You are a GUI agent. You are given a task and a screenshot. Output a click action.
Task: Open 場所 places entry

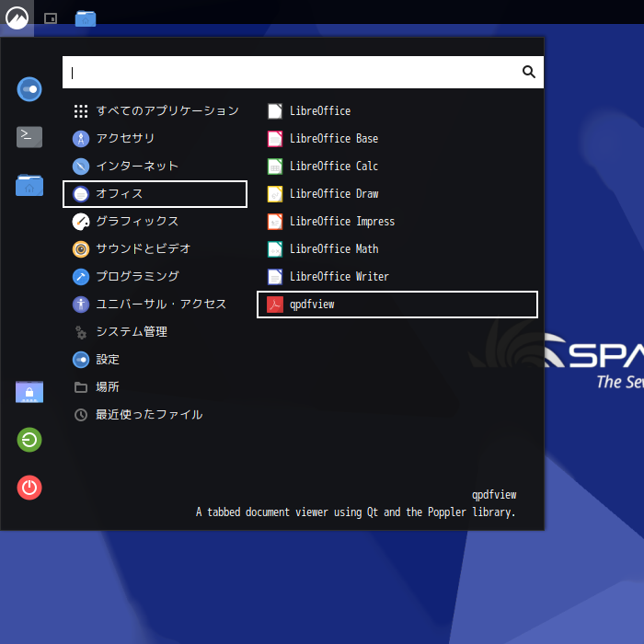pyautogui.click(x=155, y=387)
